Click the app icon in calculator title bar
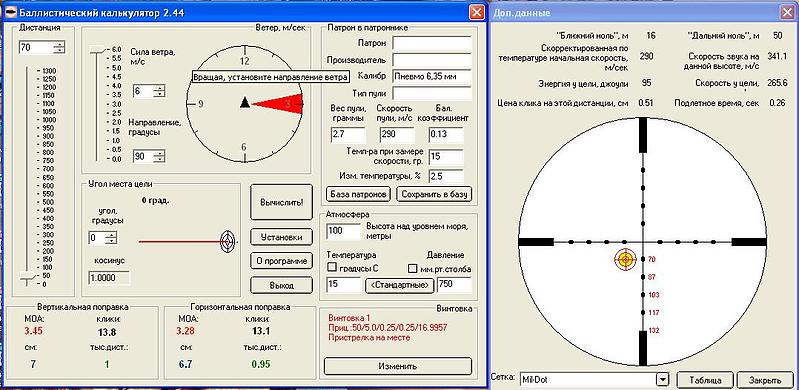This screenshot has height=390, width=799. (11, 12)
